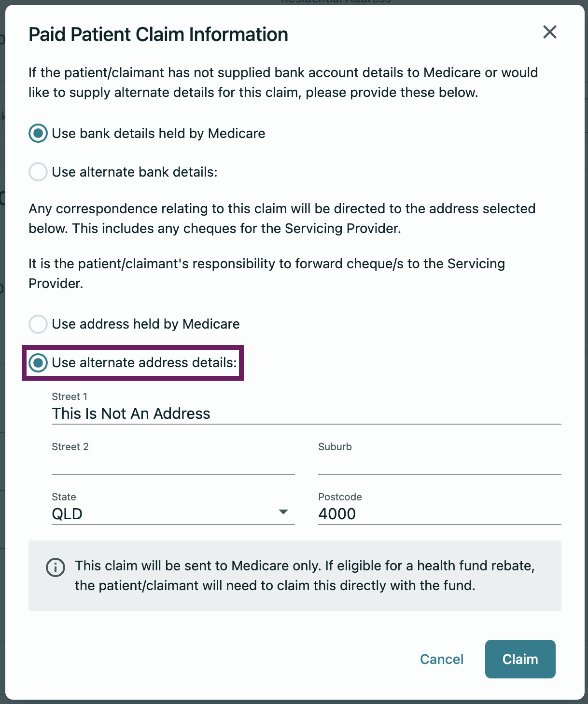Select Use address held by Medicare
This screenshot has height=704, width=588.
tap(38, 324)
